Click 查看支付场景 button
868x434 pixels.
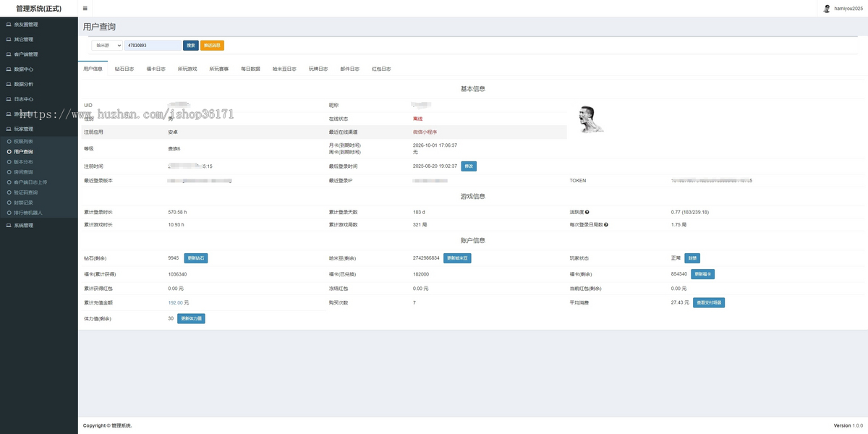(x=709, y=303)
